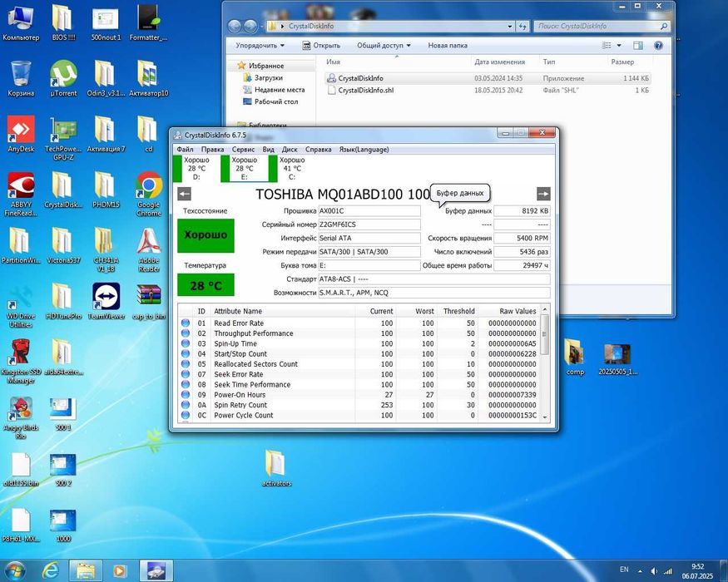Select Рабочий стол in Explorer navigation pane

click(275, 101)
